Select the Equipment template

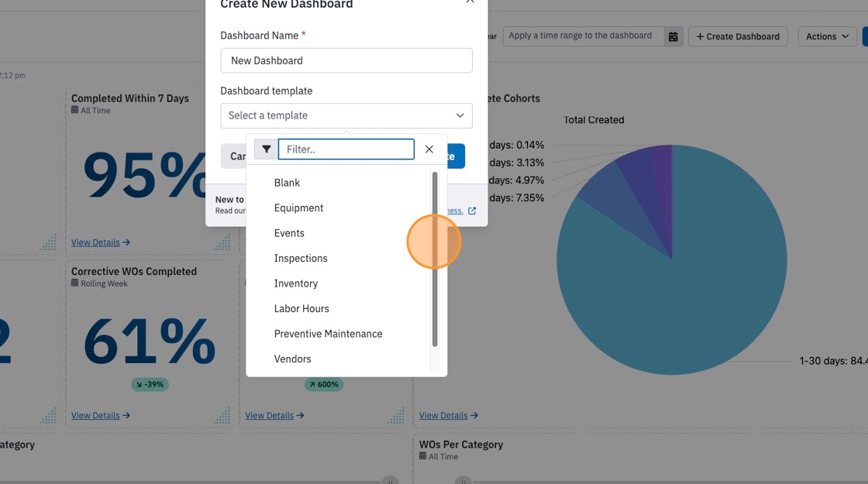(298, 208)
